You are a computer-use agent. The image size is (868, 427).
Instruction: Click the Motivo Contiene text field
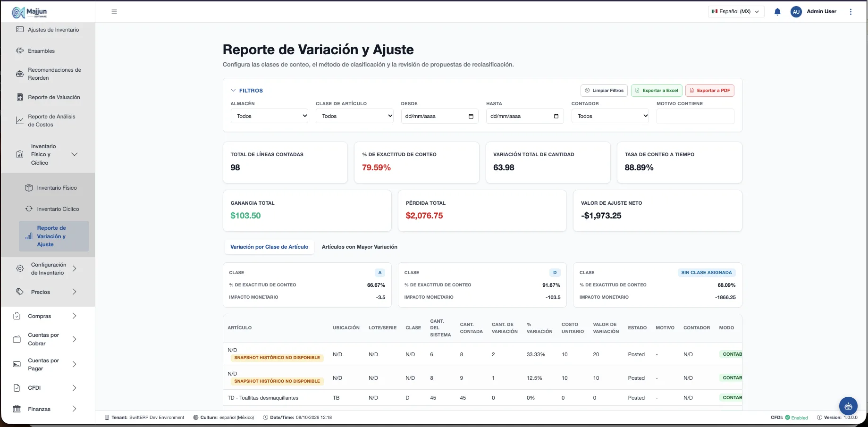point(695,116)
